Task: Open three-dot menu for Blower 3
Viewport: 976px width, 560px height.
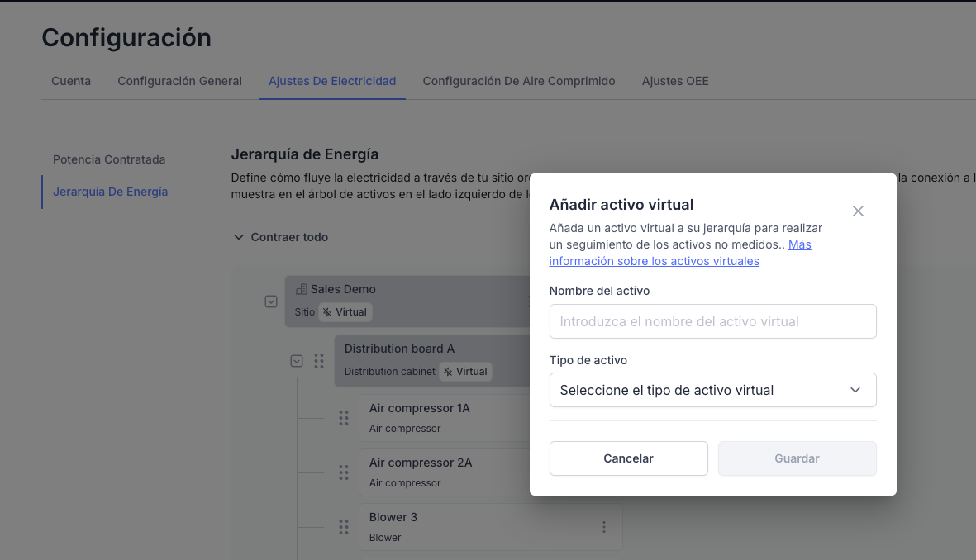Action: point(604,527)
